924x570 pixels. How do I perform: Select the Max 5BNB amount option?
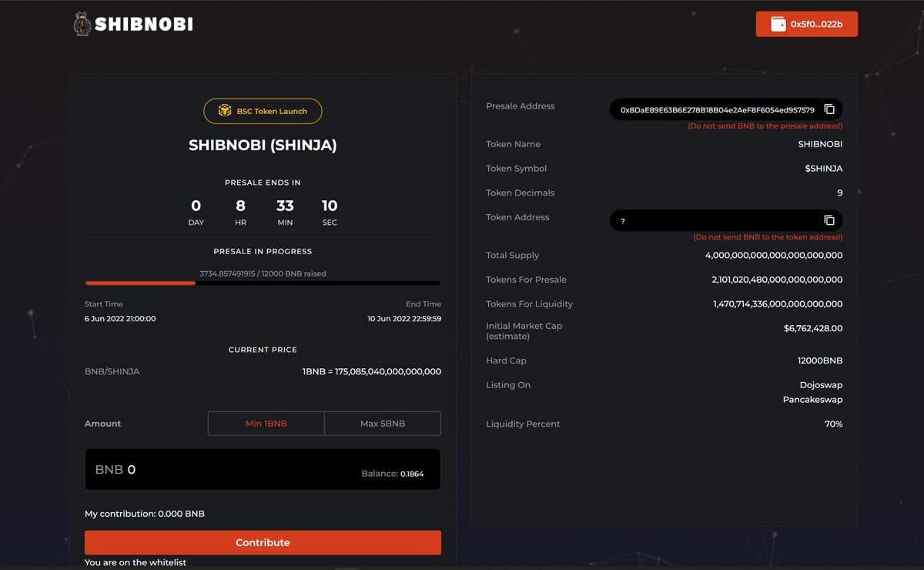pyautogui.click(x=383, y=424)
